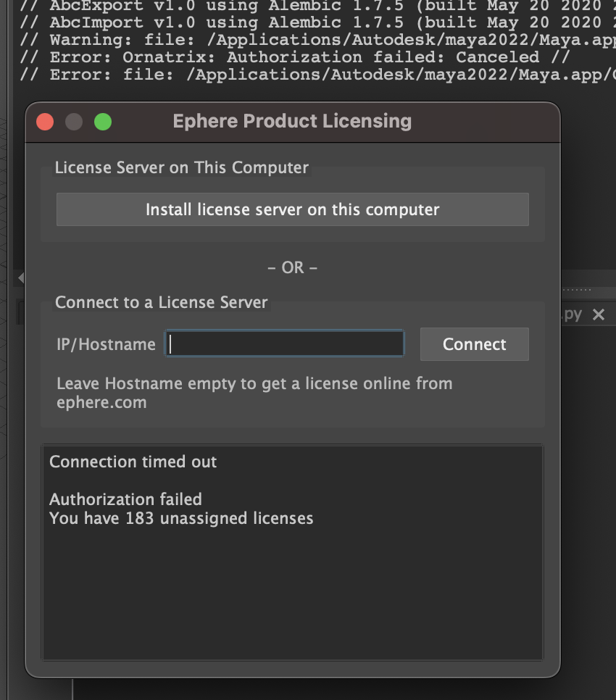Click Install license server on this computer

tap(292, 210)
